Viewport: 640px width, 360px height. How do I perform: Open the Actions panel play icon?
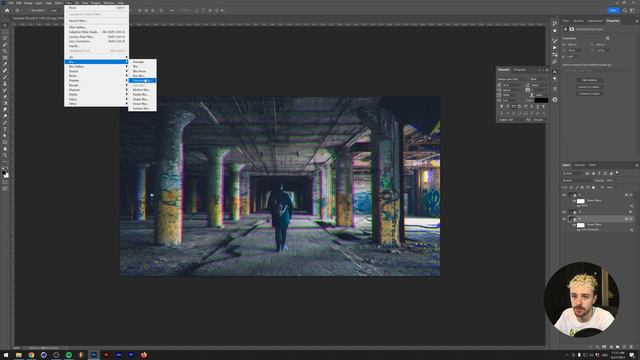555,47
